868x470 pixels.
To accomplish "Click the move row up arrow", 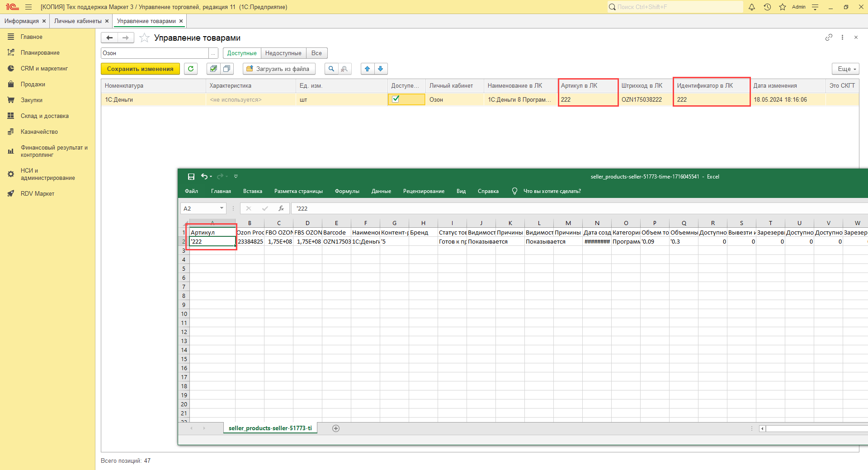I will 367,69.
